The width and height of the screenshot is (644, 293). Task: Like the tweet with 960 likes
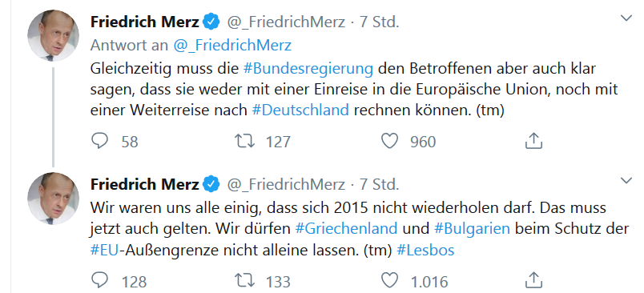pos(389,142)
